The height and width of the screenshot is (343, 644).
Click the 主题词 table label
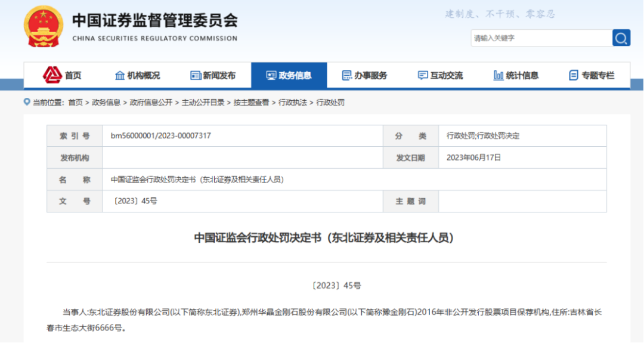[x=411, y=201]
